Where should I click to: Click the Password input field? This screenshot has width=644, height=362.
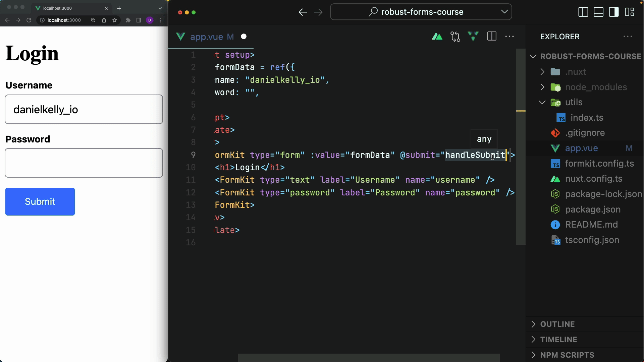(x=84, y=163)
